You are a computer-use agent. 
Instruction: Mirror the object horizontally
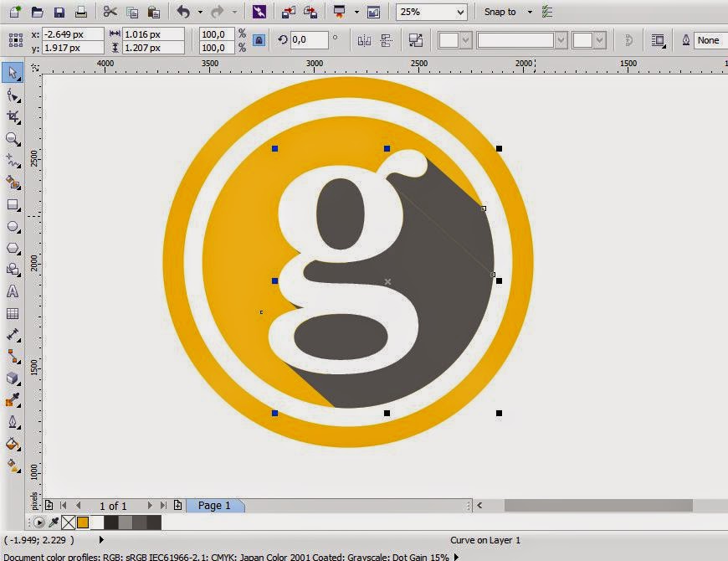365,41
